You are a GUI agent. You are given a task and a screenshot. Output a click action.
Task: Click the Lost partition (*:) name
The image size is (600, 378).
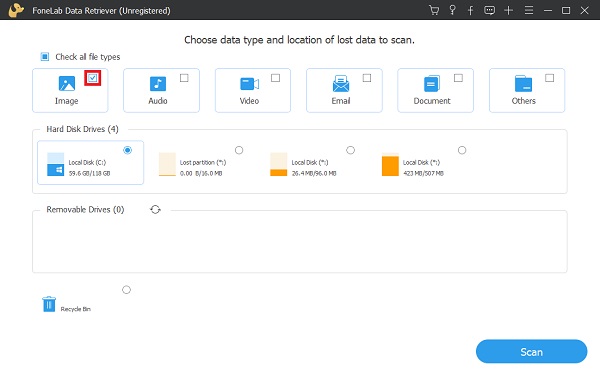203,163
